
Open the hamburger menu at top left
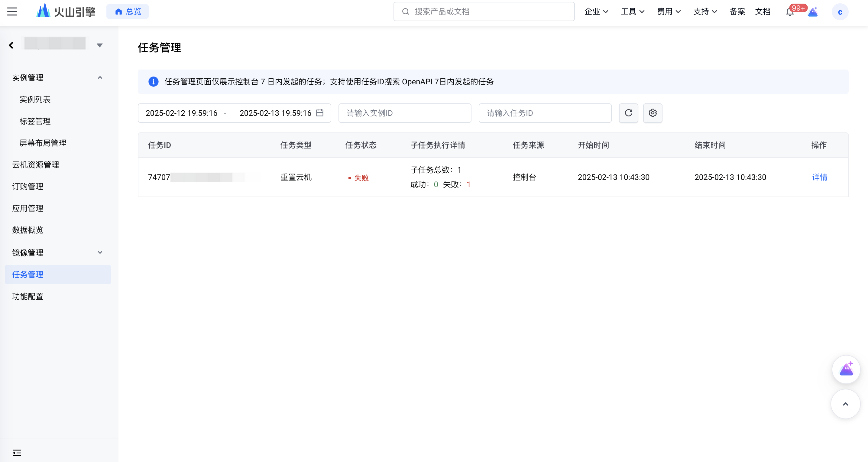tap(12, 12)
